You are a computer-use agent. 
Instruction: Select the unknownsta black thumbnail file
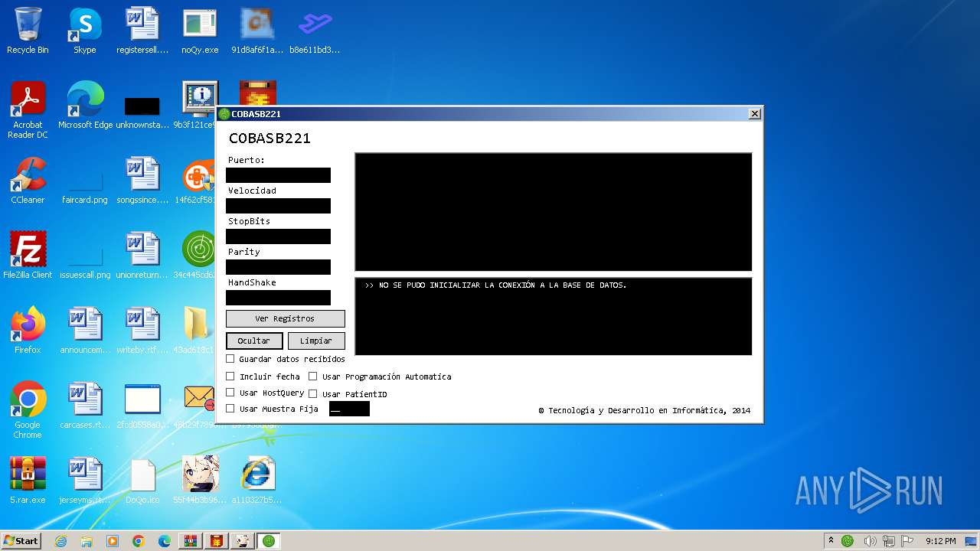point(142,112)
